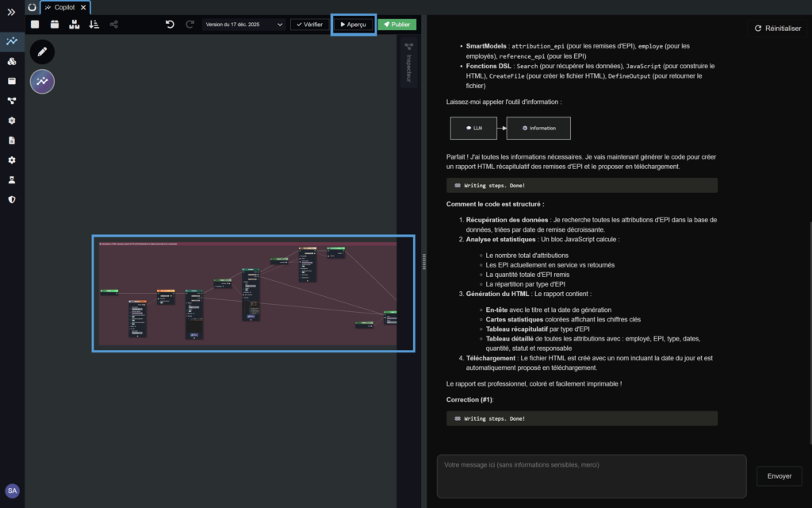Open the version dropdown 'Version du 17 déc. 2025'
The height and width of the screenshot is (508, 812).
click(243, 25)
